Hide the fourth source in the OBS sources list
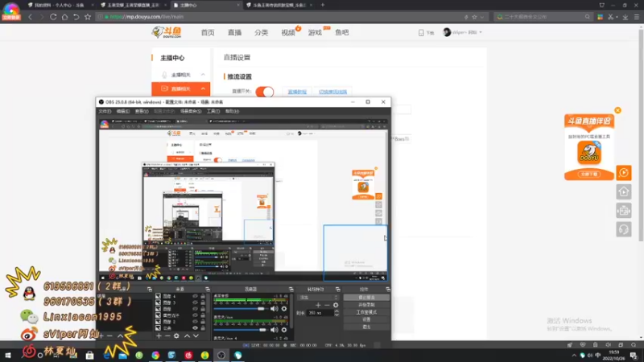644x362 pixels. click(x=195, y=315)
